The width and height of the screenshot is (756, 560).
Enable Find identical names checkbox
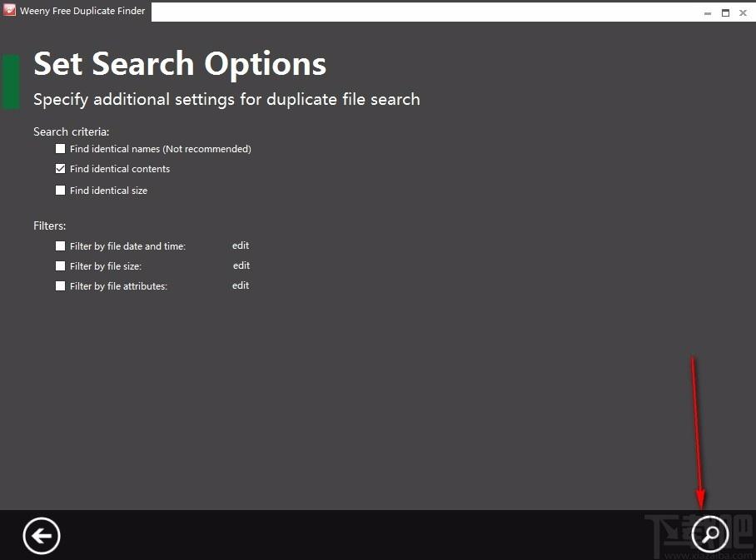(x=60, y=149)
